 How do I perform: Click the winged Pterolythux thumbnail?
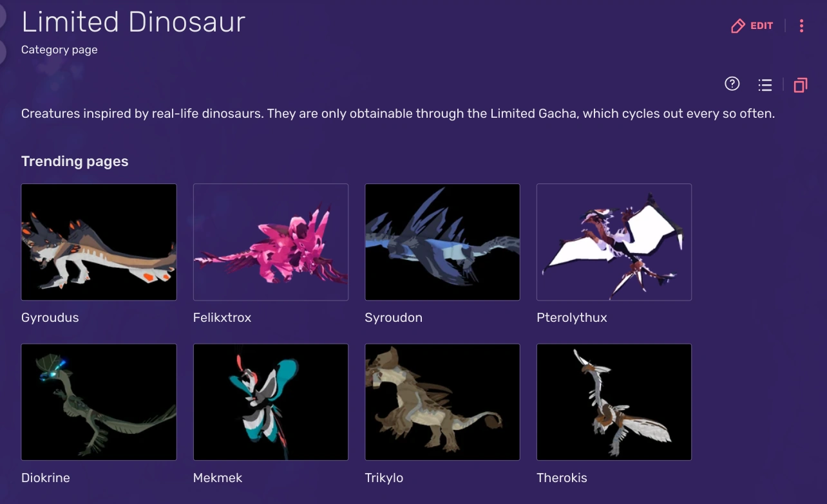pyautogui.click(x=614, y=241)
